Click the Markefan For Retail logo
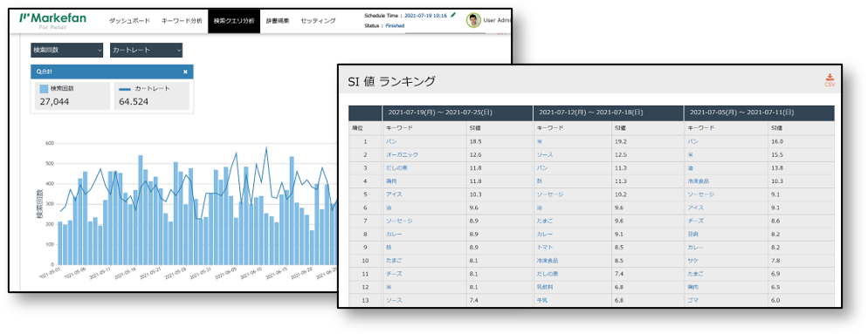This screenshot has width=868, height=334. tap(52, 21)
